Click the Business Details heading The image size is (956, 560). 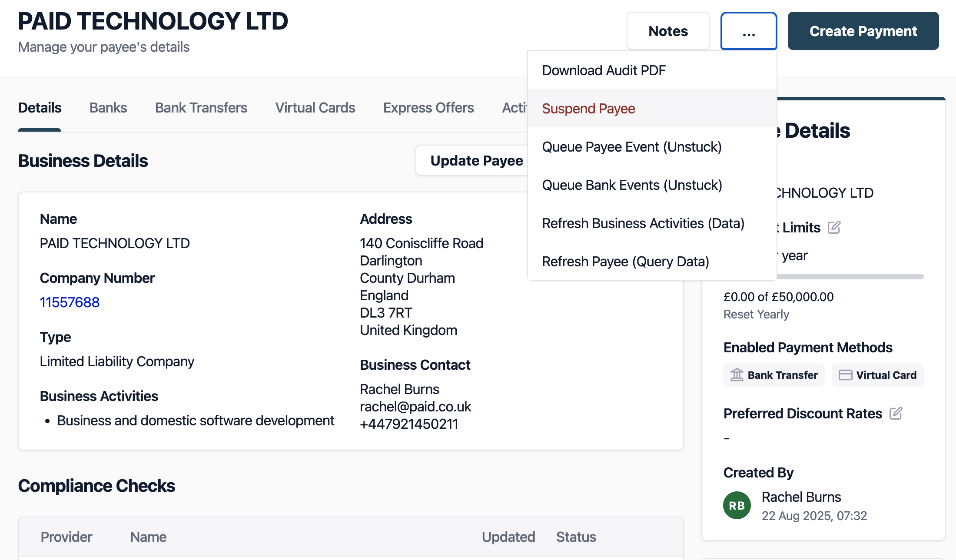pyautogui.click(x=83, y=161)
